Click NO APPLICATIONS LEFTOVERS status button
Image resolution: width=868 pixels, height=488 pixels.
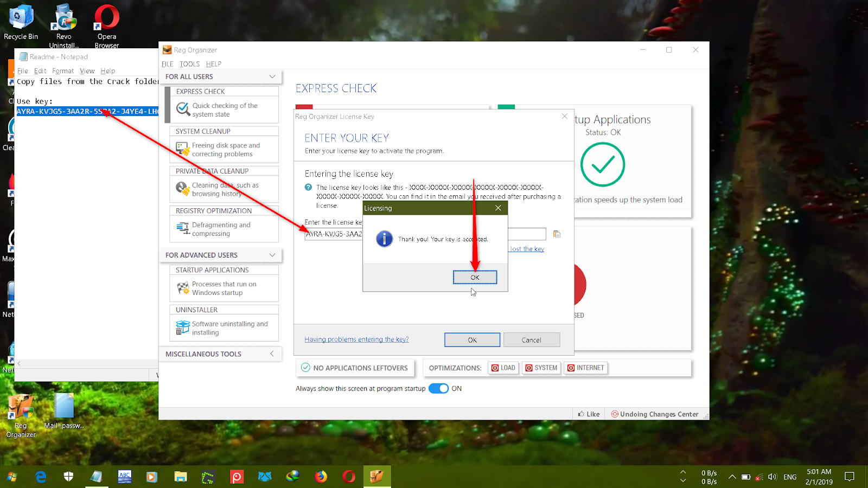point(355,368)
